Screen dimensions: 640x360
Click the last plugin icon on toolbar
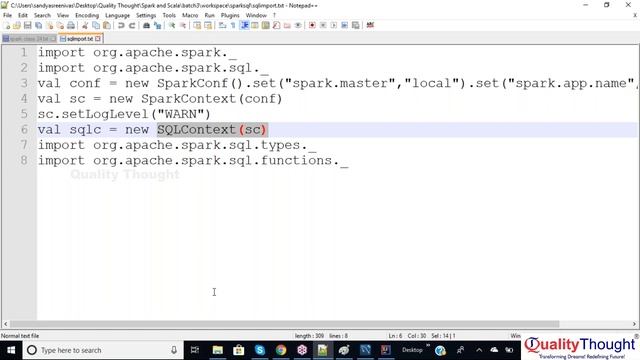coord(370,25)
